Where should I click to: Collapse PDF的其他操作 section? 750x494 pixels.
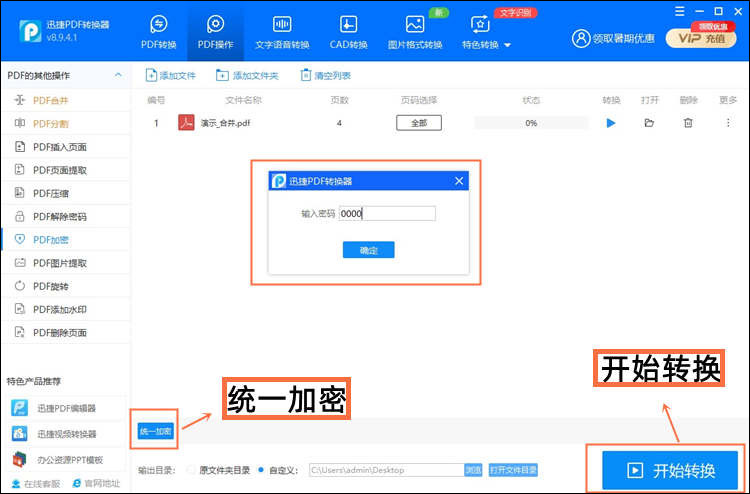click(x=118, y=75)
